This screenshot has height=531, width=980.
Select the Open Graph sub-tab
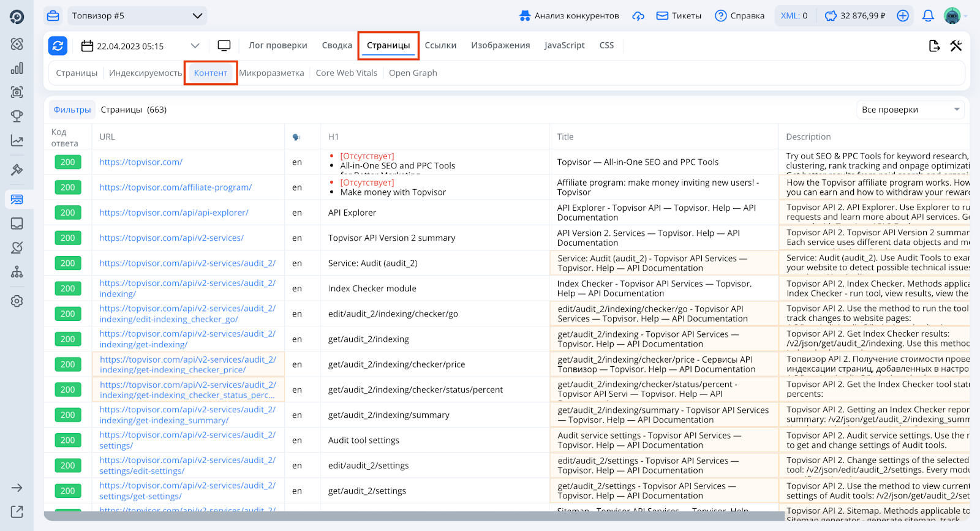[413, 73]
